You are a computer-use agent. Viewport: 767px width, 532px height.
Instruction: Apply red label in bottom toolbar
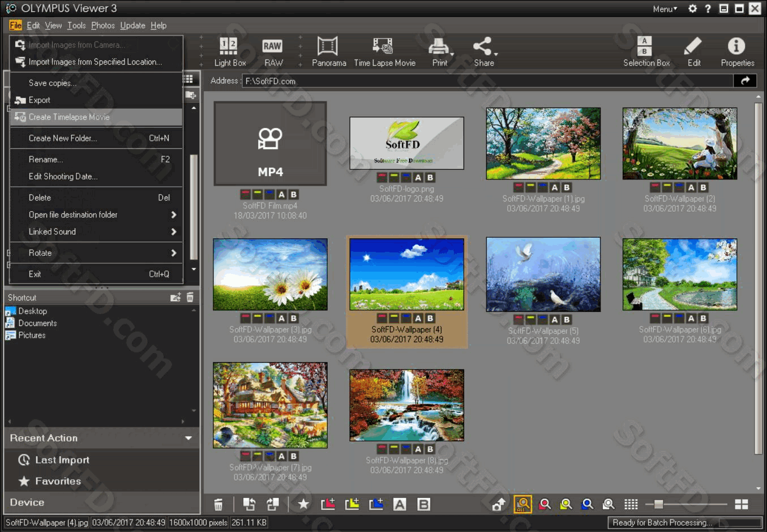[x=328, y=504]
